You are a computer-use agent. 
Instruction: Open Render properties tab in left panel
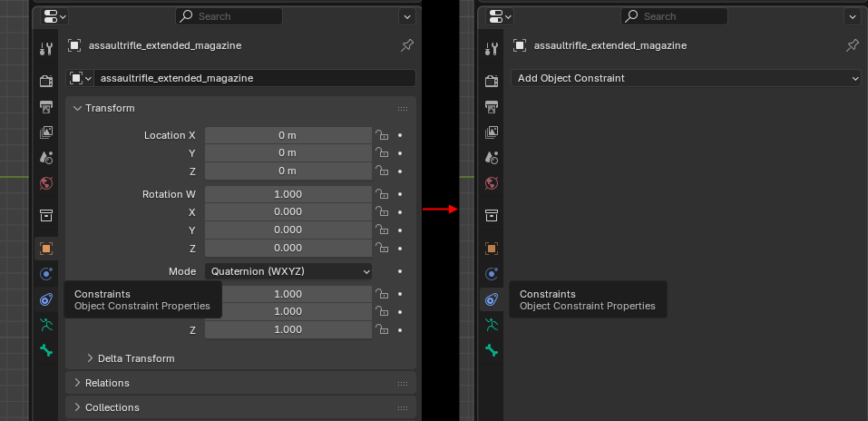[x=46, y=81]
